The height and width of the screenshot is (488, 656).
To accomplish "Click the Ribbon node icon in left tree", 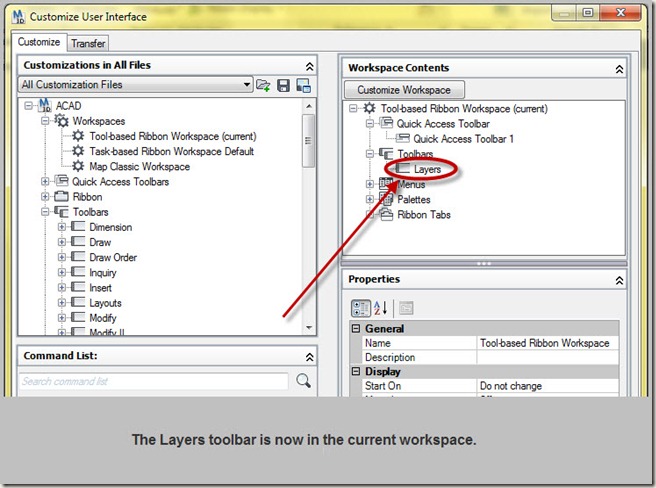I will pos(61,196).
